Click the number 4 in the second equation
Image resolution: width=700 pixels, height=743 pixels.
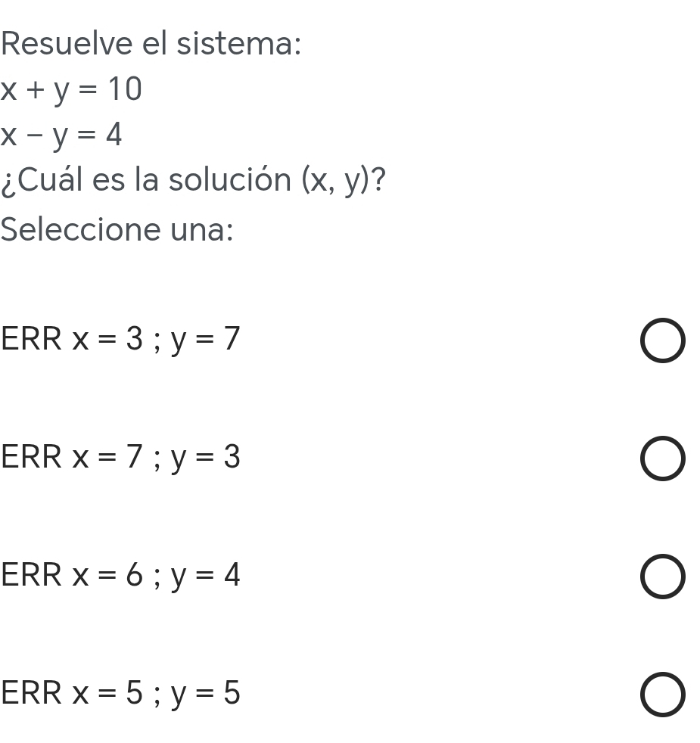[114, 135]
